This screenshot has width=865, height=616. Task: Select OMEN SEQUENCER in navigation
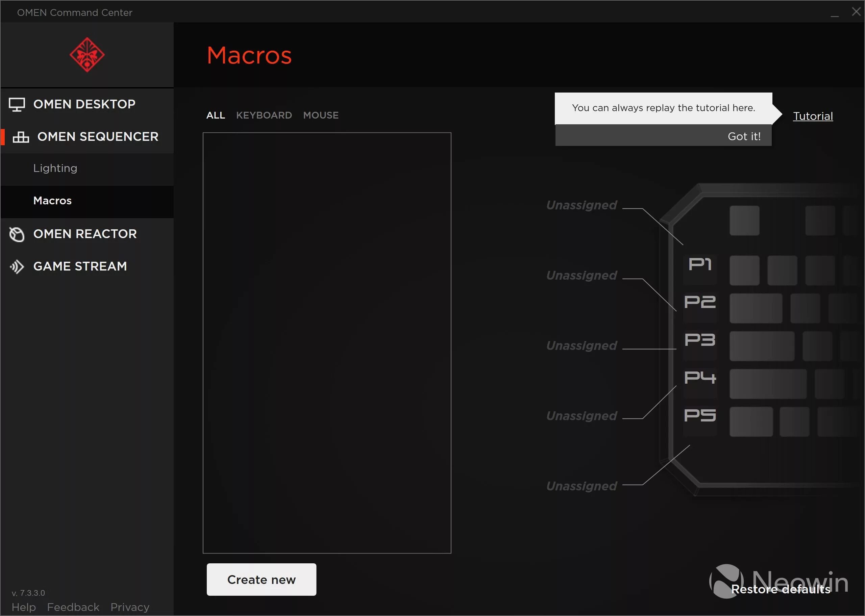[x=98, y=137]
